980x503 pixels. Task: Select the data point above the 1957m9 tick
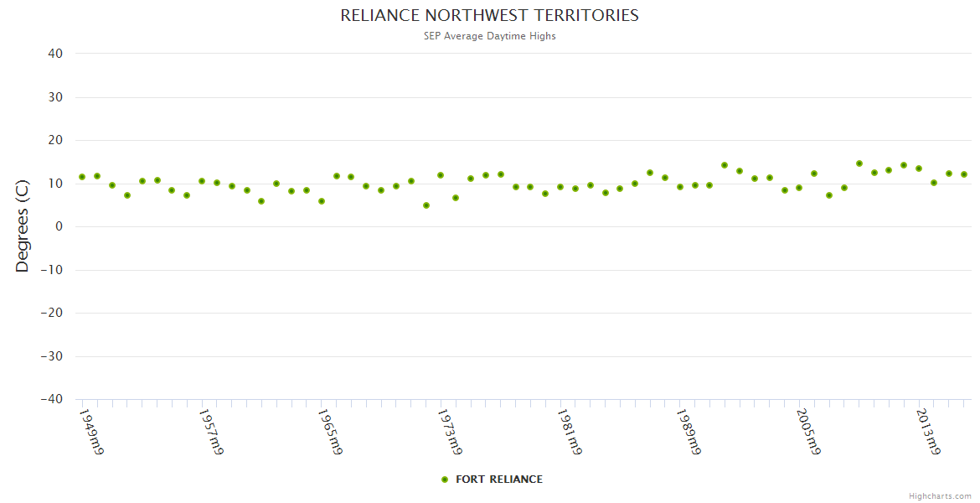point(202,181)
